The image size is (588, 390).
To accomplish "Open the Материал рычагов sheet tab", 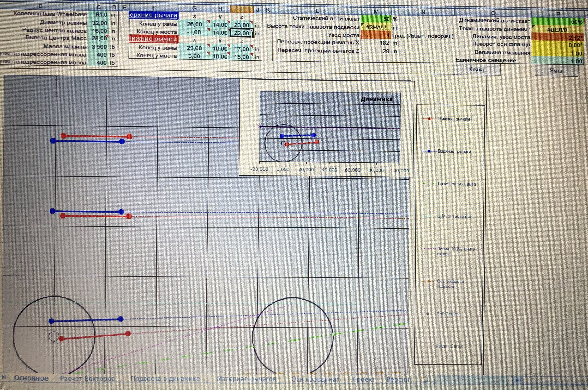I will (246, 379).
